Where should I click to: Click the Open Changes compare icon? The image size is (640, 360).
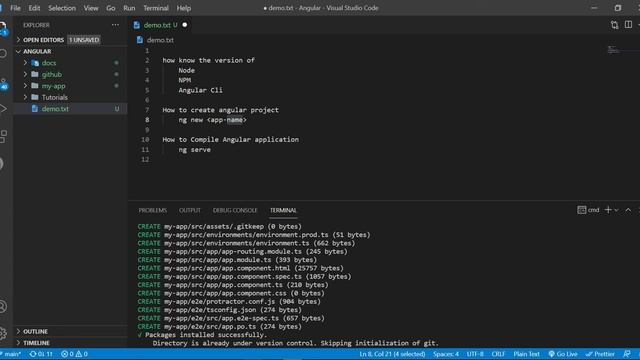pyautogui.click(x=614, y=25)
